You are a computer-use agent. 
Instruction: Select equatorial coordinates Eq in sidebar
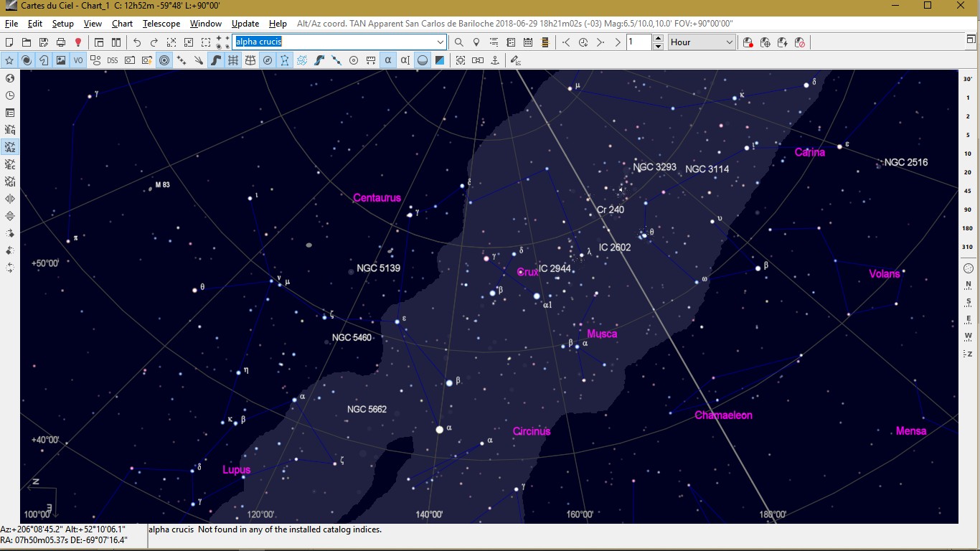[10, 130]
